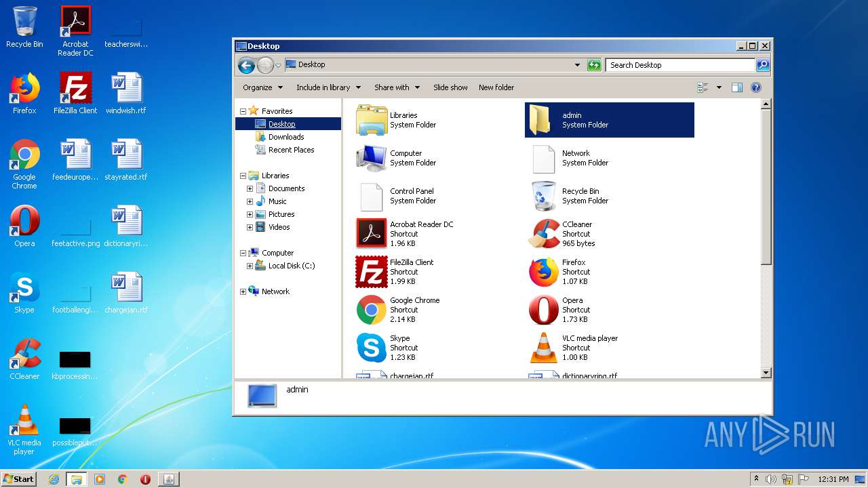The height and width of the screenshot is (488, 868).
Task: Click the CCleaner desktop icon
Action: click(24, 359)
